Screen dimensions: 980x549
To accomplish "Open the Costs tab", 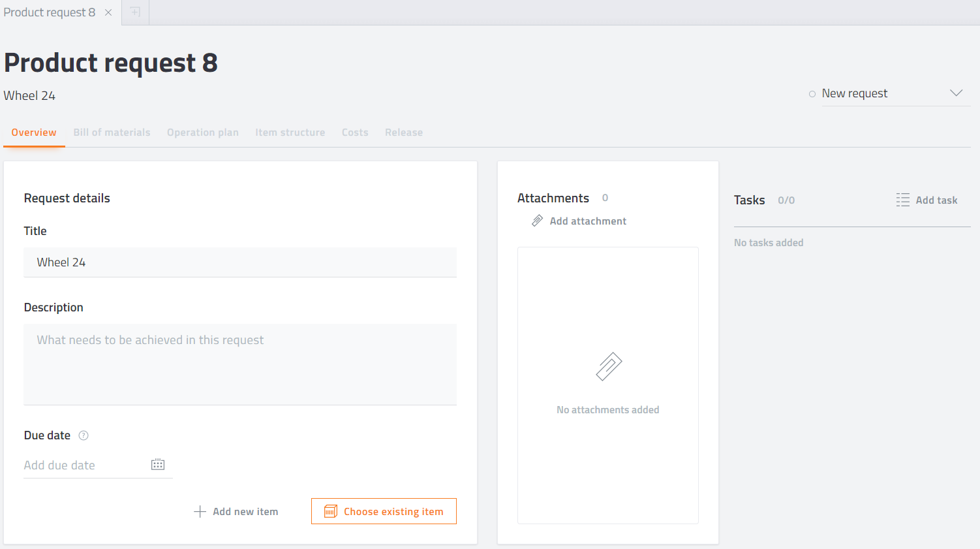I will [x=355, y=133].
